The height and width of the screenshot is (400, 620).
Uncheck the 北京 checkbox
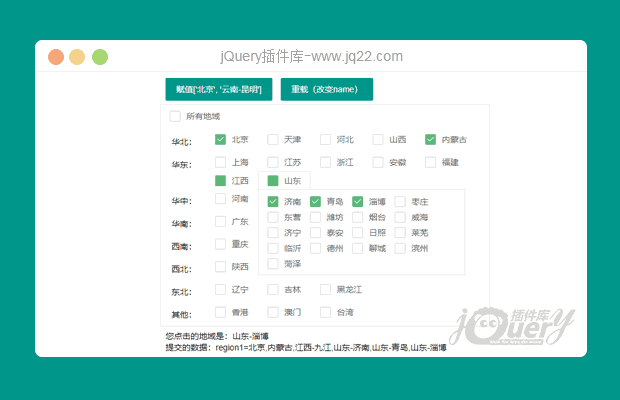pos(221,140)
